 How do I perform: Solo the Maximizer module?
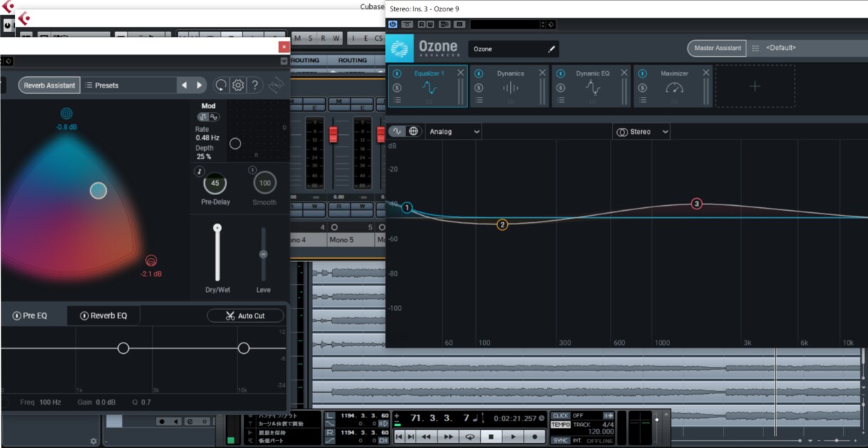642,88
